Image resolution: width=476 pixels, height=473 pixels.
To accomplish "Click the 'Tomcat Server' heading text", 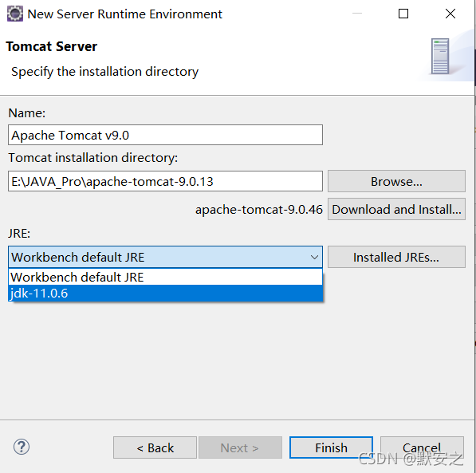I will (52, 46).
